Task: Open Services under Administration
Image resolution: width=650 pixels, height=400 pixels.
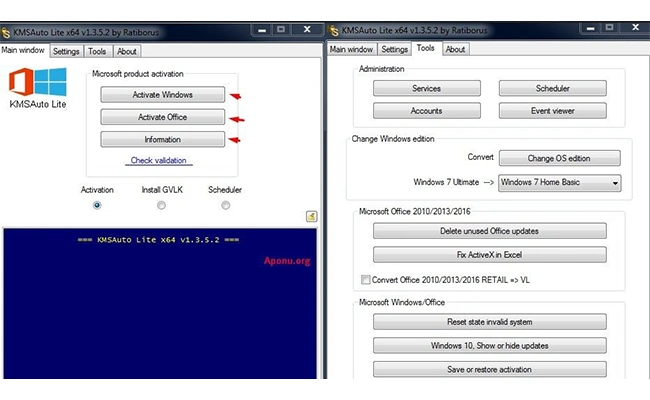Action: [427, 88]
